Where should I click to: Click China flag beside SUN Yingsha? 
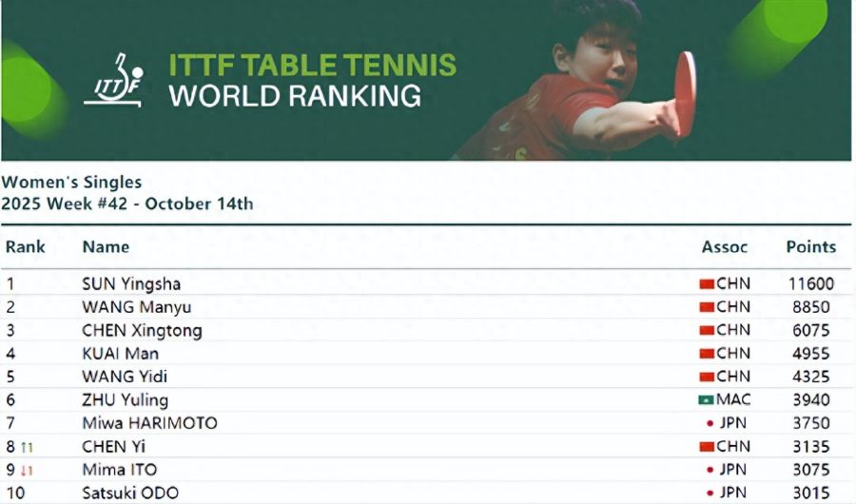click(706, 283)
